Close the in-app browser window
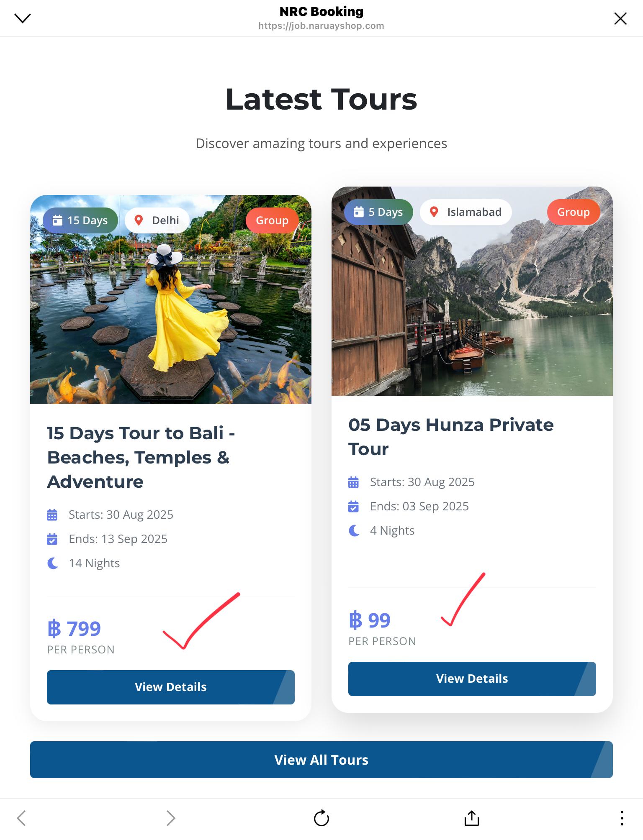The width and height of the screenshot is (643, 840). coord(620,18)
